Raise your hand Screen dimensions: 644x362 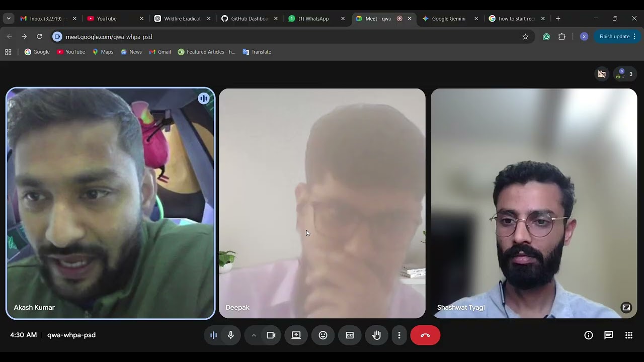point(376,335)
